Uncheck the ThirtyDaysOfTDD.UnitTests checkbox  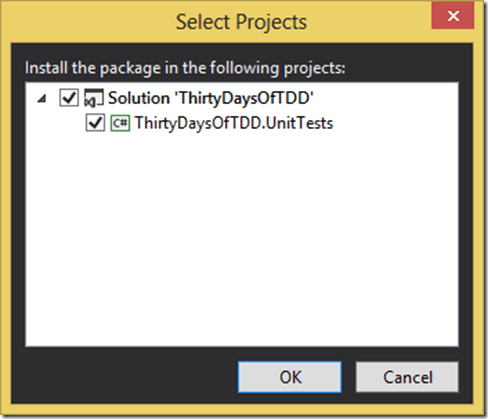(95, 123)
